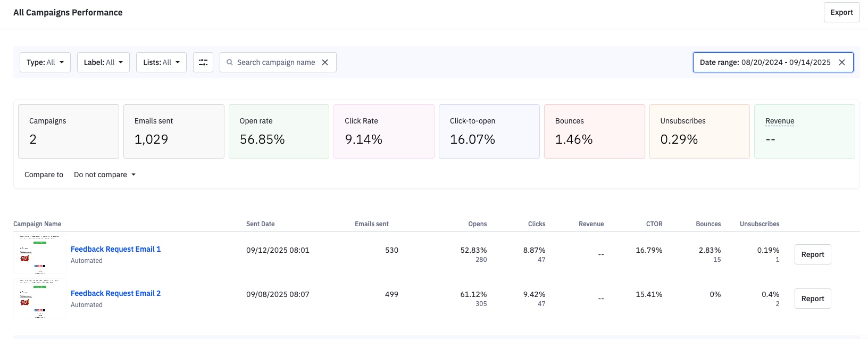
Task: Open the date range picker
Action: click(x=764, y=62)
